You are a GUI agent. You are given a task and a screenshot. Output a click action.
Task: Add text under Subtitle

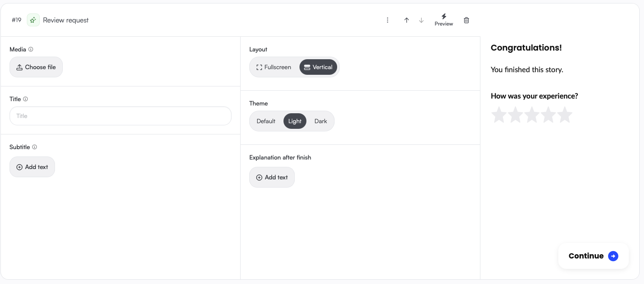(32, 167)
